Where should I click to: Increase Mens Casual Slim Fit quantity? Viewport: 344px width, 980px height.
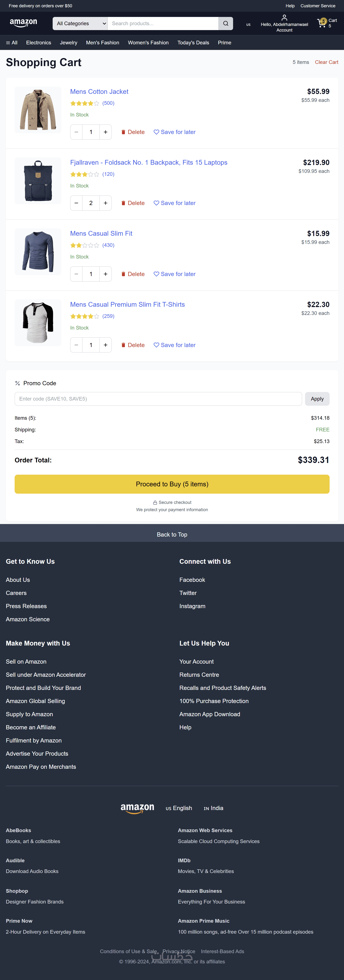coord(105,274)
